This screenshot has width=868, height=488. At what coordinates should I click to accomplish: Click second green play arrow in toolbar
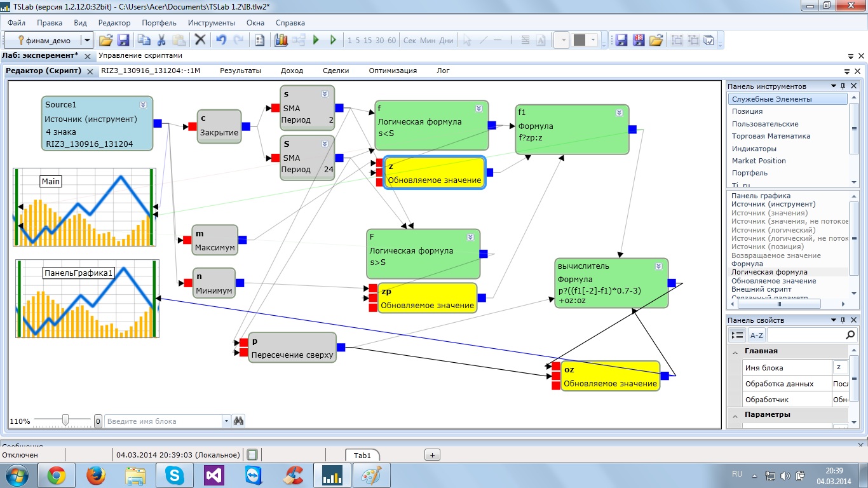tap(333, 40)
